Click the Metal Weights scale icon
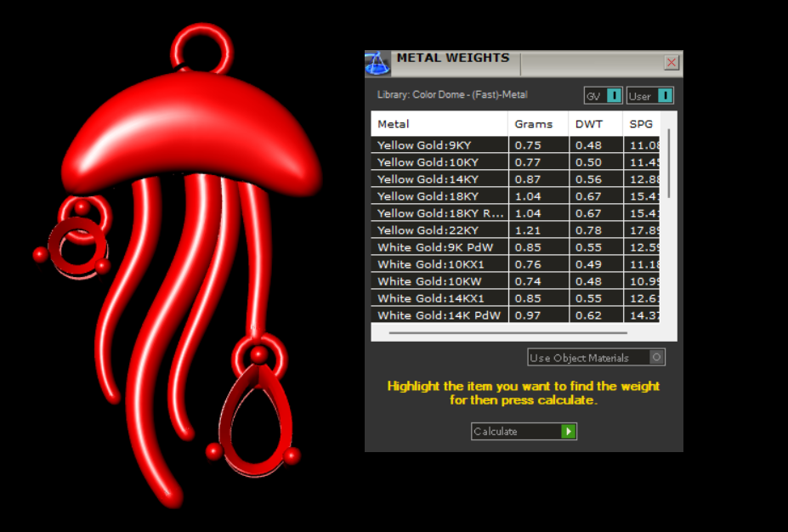 (377, 63)
